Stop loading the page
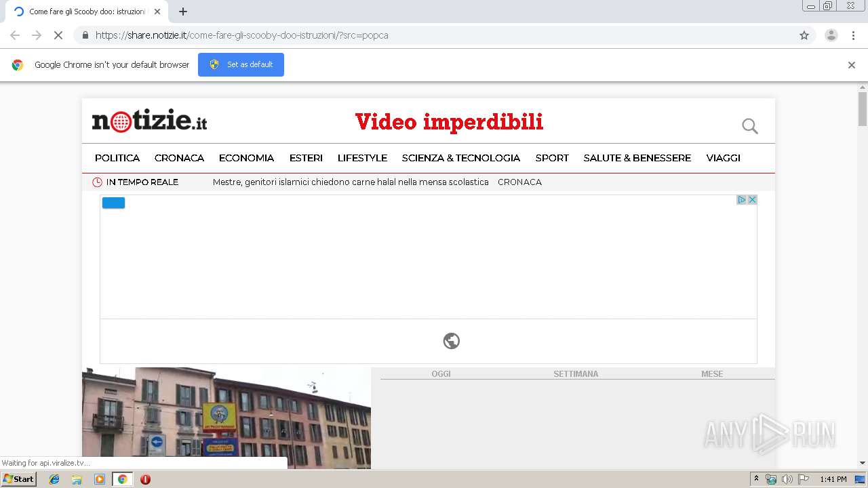The height and width of the screenshot is (488, 868). (58, 35)
